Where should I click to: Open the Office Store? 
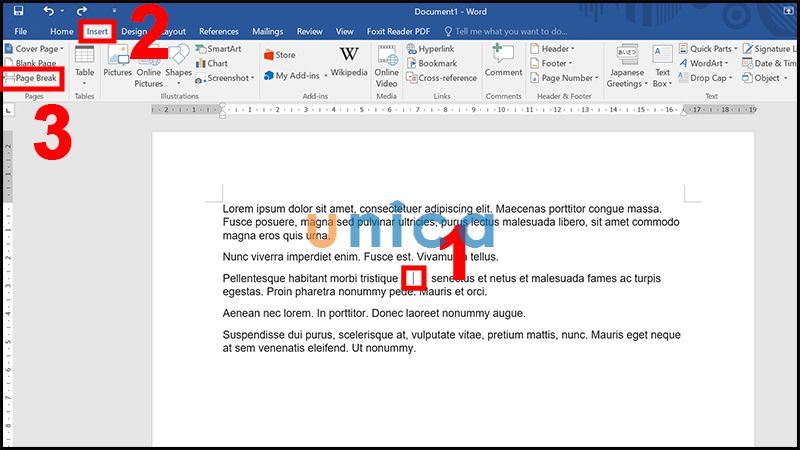point(280,55)
